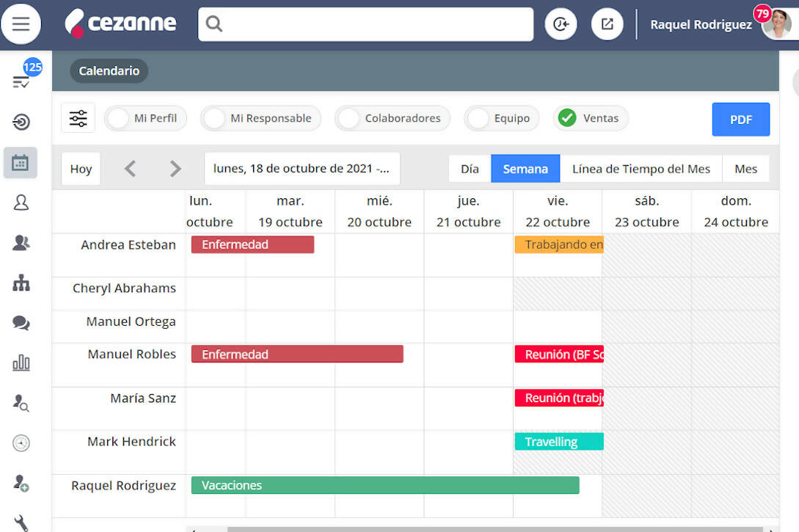The height and width of the screenshot is (532, 799).
Task: Select the people search icon in the sidebar
Action: click(20, 403)
